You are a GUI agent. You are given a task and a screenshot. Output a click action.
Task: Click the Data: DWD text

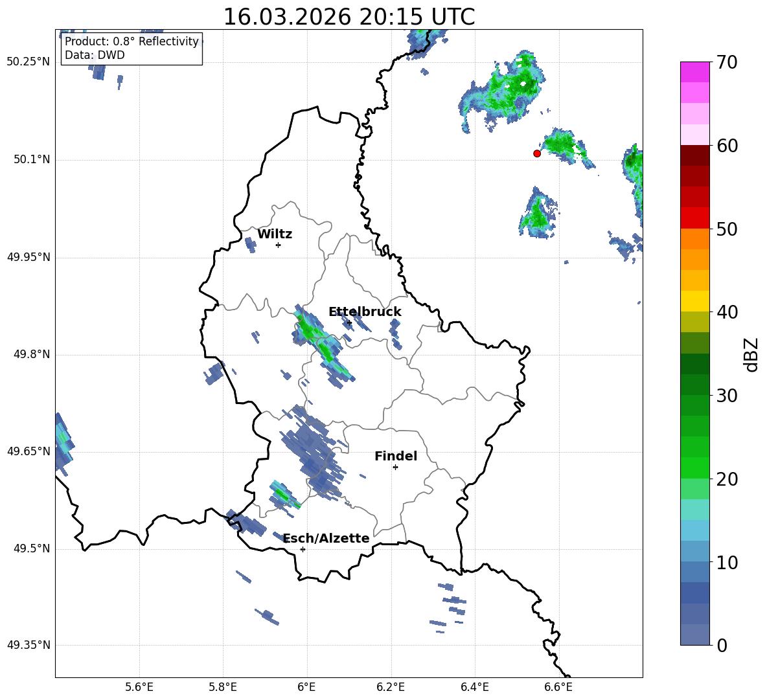(95, 55)
